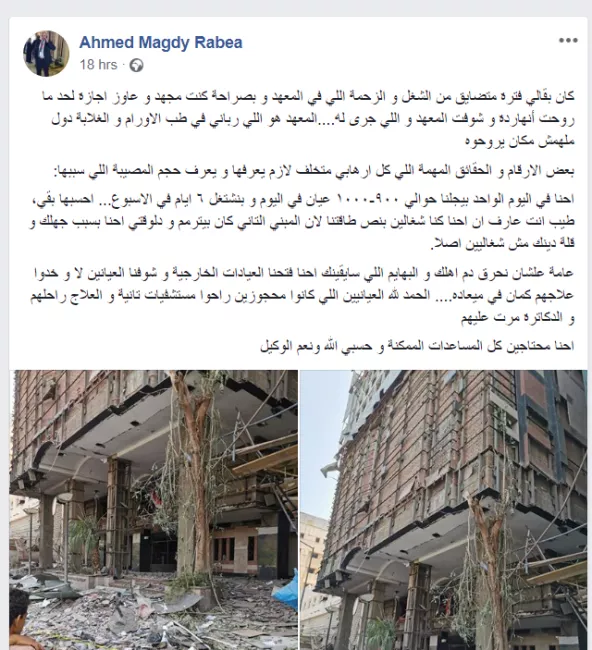Image resolution: width=592 pixels, height=650 pixels.
Task: Click the Ahmed Magdy Rabea name link
Action: [x=161, y=42]
